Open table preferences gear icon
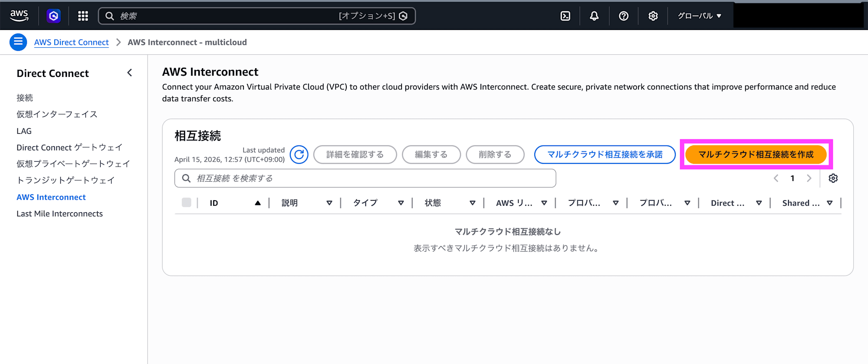868x364 pixels. click(833, 178)
